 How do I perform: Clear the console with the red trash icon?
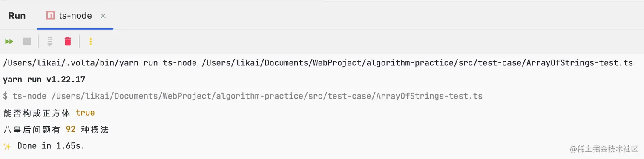pos(68,41)
